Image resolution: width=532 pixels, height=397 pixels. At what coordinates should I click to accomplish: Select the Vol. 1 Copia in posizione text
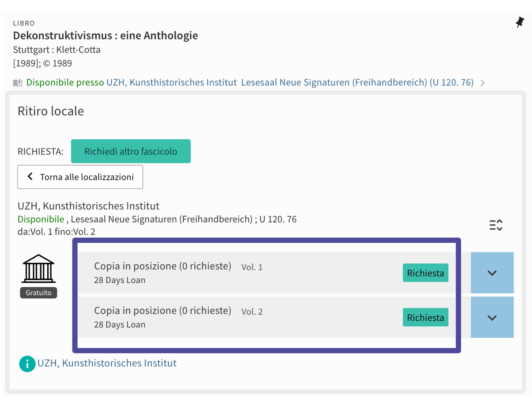[163, 266]
